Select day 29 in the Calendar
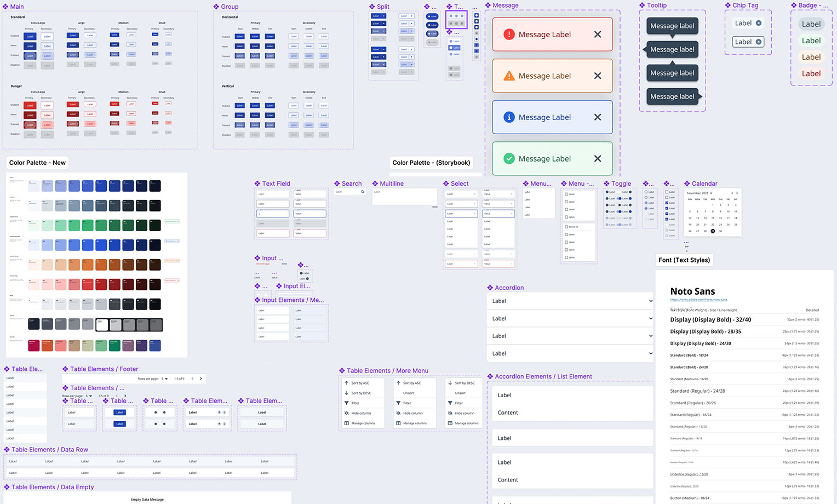This screenshot has width=837, height=504. point(713,231)
